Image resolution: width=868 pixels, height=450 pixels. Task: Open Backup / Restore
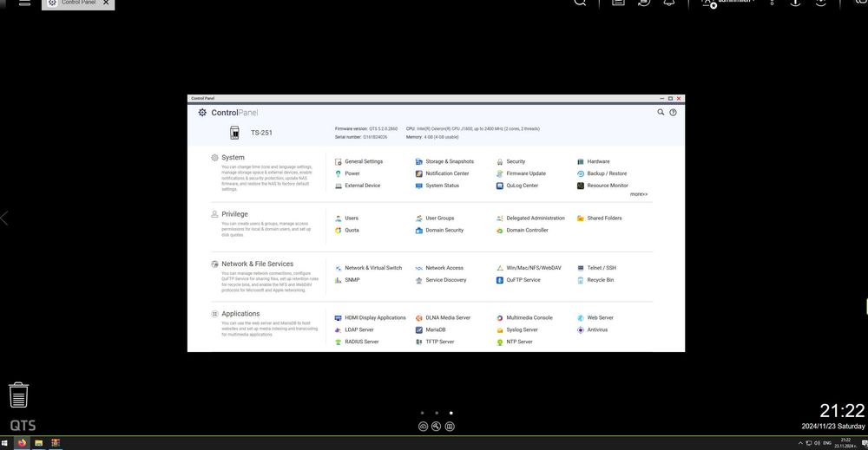[602, 173]
